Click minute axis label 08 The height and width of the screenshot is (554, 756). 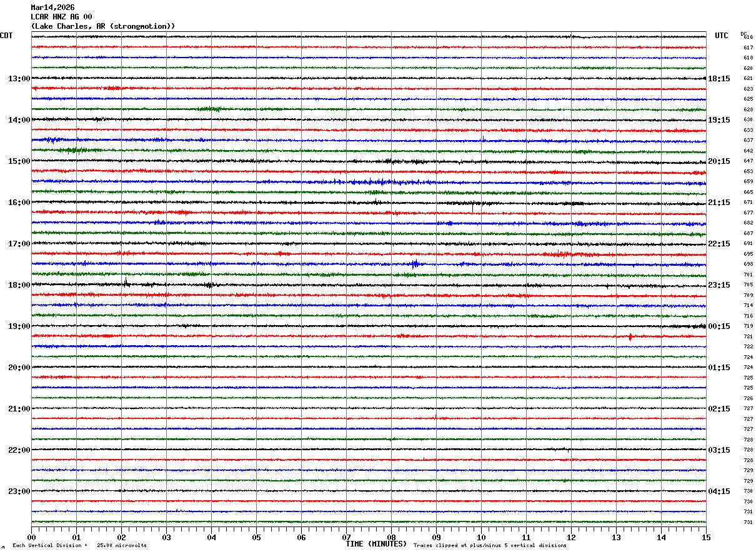coord(391,537)
